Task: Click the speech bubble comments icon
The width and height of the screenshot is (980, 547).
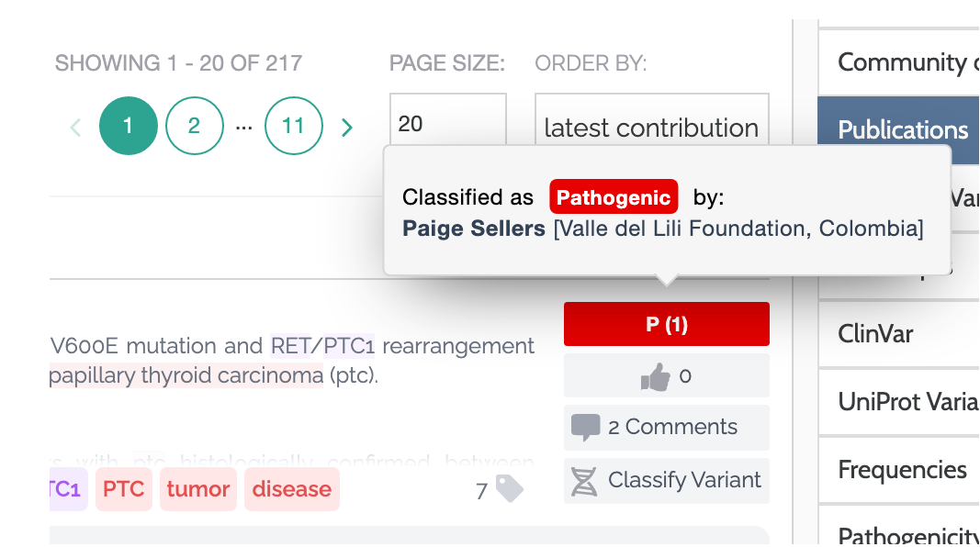Action: click(x=585, y=428)
